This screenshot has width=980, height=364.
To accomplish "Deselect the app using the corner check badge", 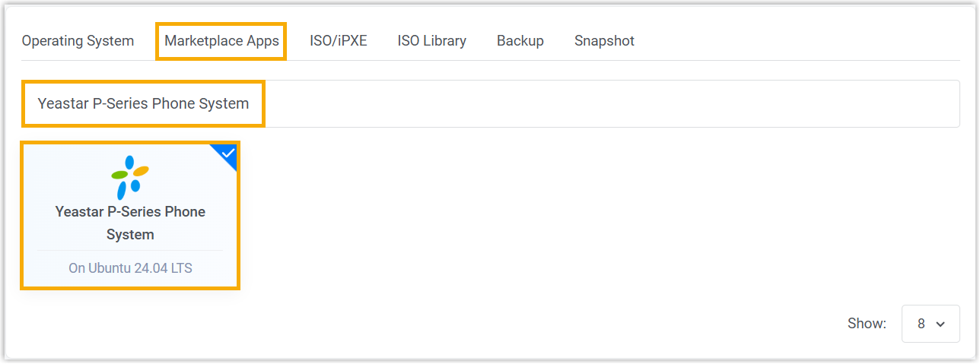I will coord(228,153).
